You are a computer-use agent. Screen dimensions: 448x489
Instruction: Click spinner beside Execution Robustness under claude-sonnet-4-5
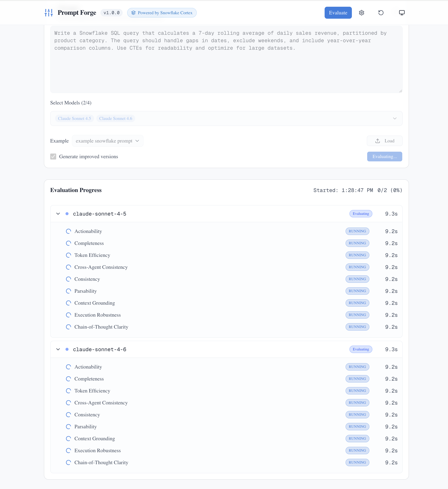click(x=68, y=315)
